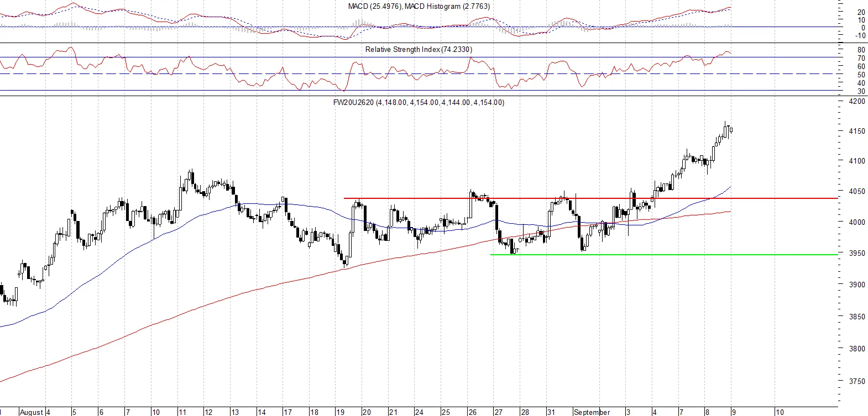Select date 6 on the time axis
This screenshot has width=868, height=416.
click(x=101, y=412)
